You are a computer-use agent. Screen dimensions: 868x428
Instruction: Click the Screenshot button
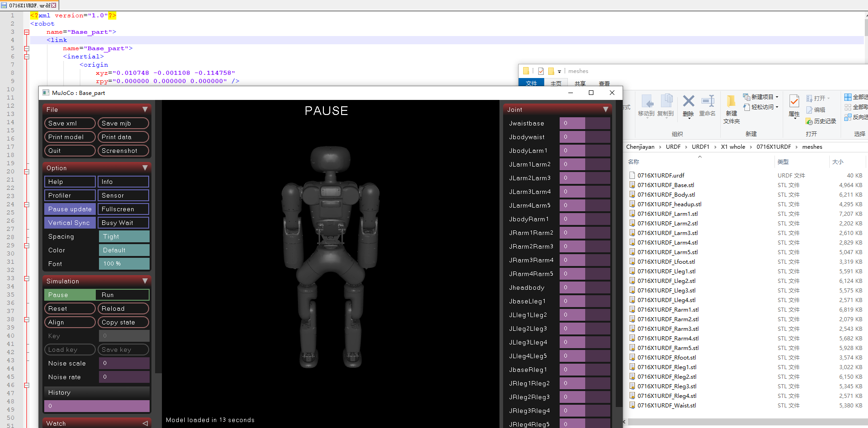123,151
